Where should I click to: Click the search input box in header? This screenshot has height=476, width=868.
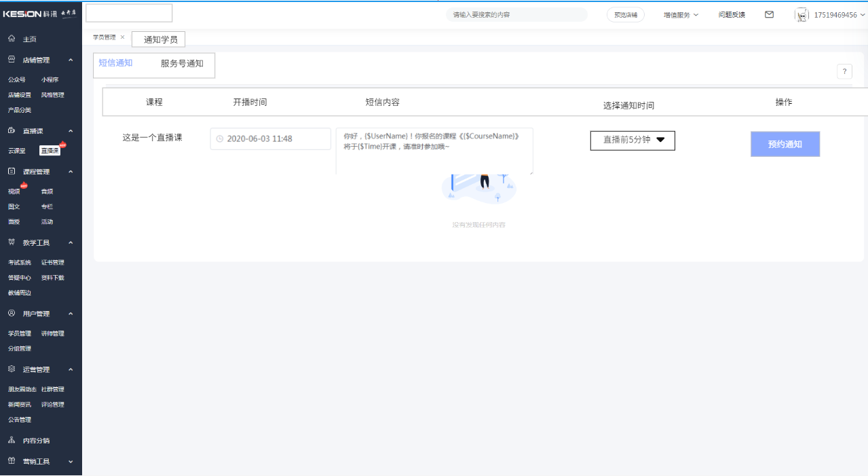tap(516, 15)
